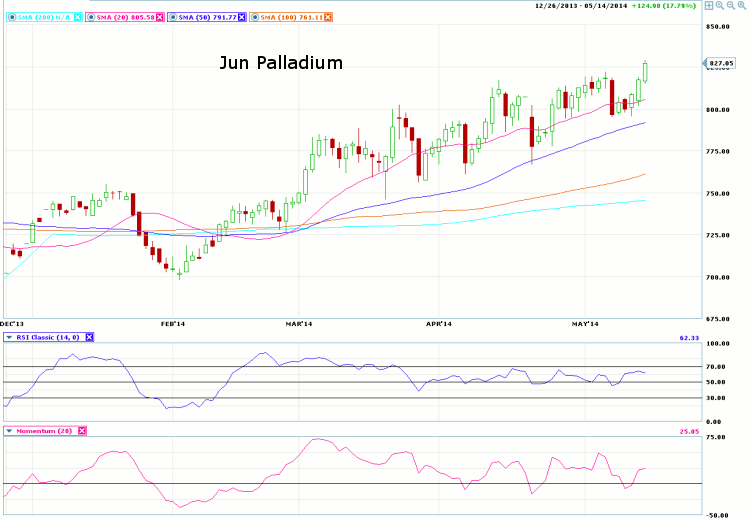The image size is (750, 520).
Task: Toggle the SMA (50) visibility circle
Action: pyautogui.click(x=174, y=17)
